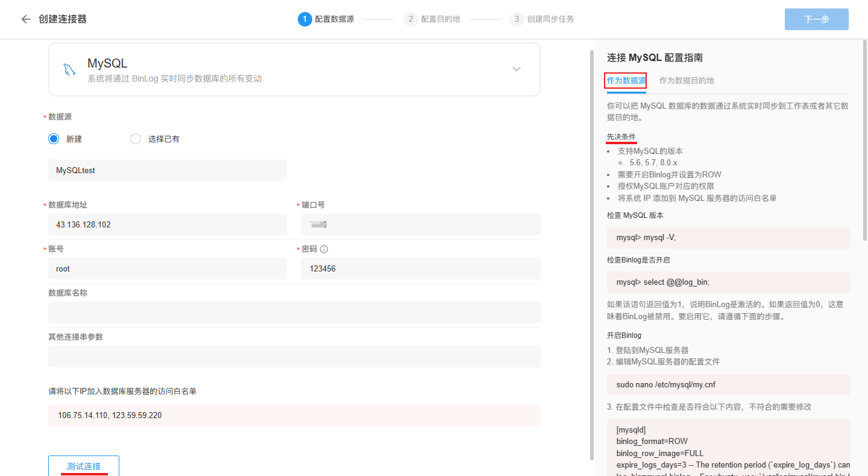Click the data source name field MySQLtest
This screenshot has height=476, width=868.
click(168, 170)
